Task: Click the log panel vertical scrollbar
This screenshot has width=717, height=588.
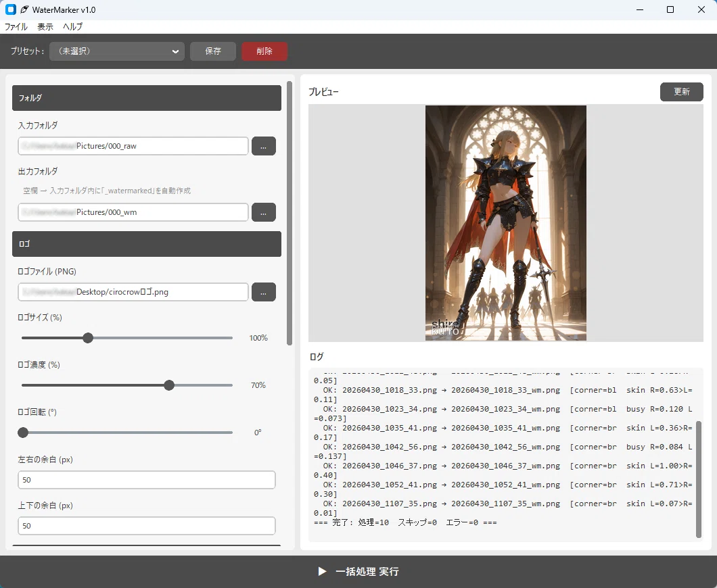Action: (x=698, y=479)
